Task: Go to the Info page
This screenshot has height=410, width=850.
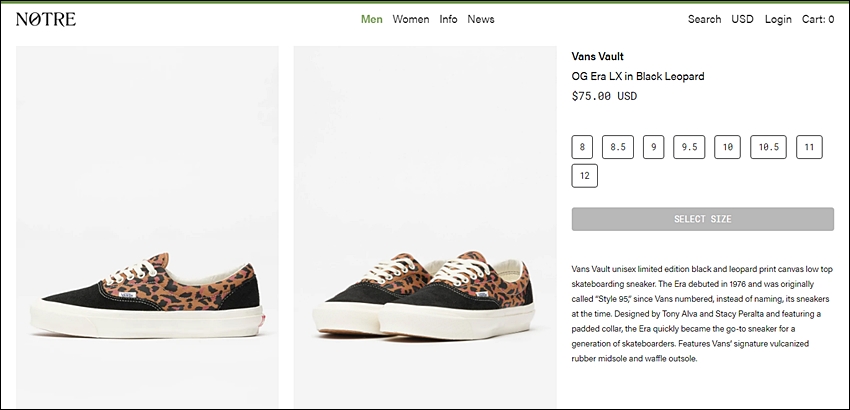Action: [448, 19]
